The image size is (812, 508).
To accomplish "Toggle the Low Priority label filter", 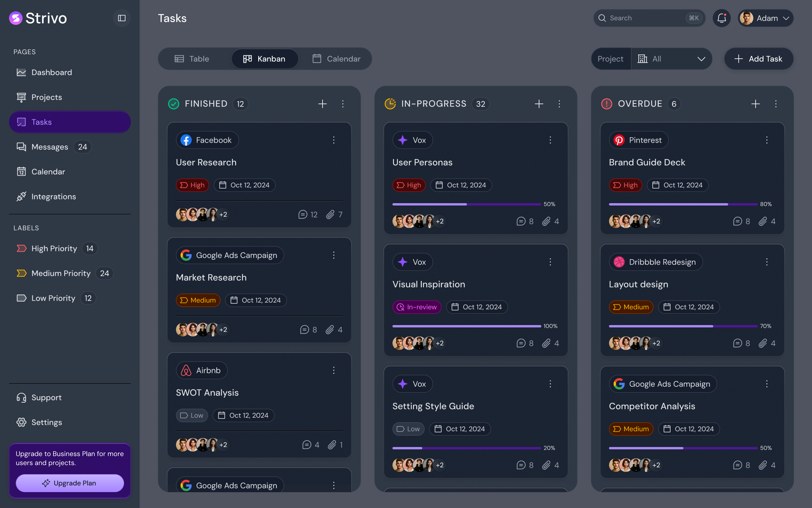I will tap(53, 298).
